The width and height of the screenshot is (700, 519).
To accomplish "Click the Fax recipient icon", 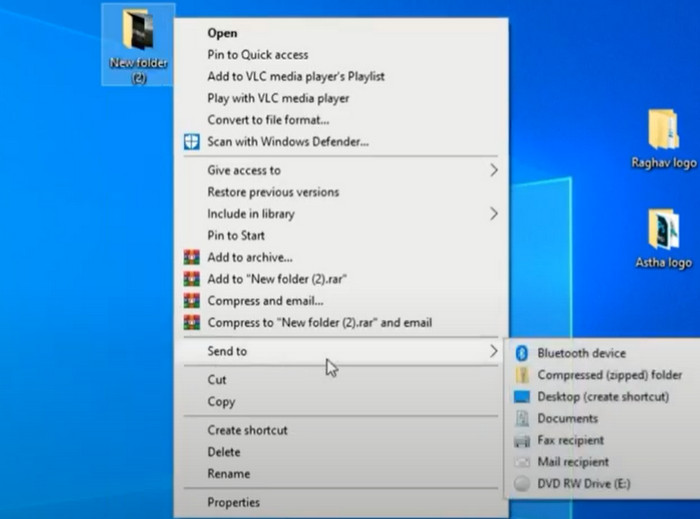I will point(521,440).
